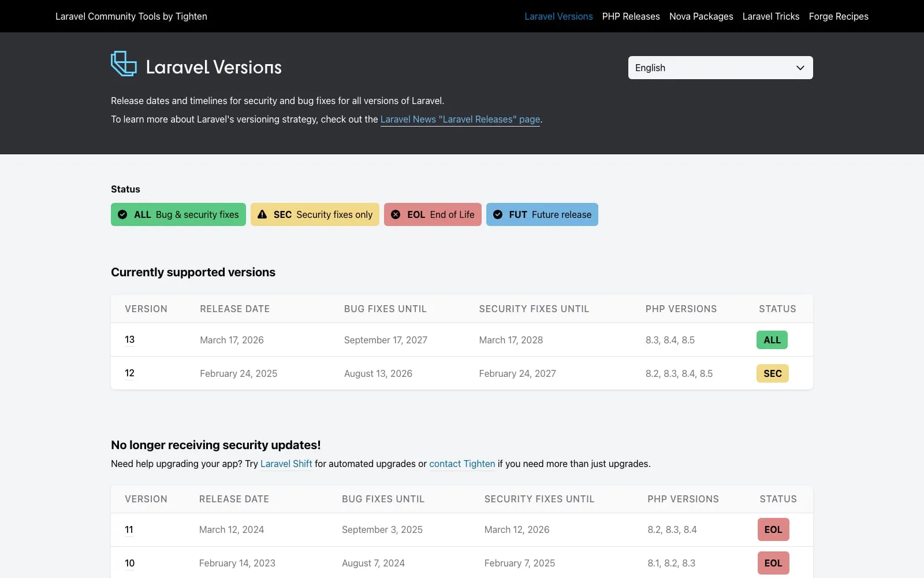Click "September 3, 2025" bug fixes cell

click(382, 529)
